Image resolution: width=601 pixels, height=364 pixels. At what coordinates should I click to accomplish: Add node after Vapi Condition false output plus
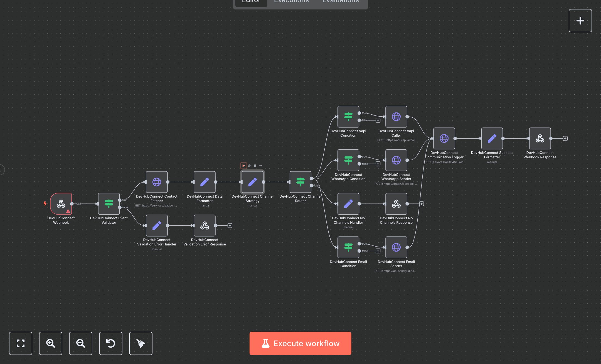tap(378, 120)
